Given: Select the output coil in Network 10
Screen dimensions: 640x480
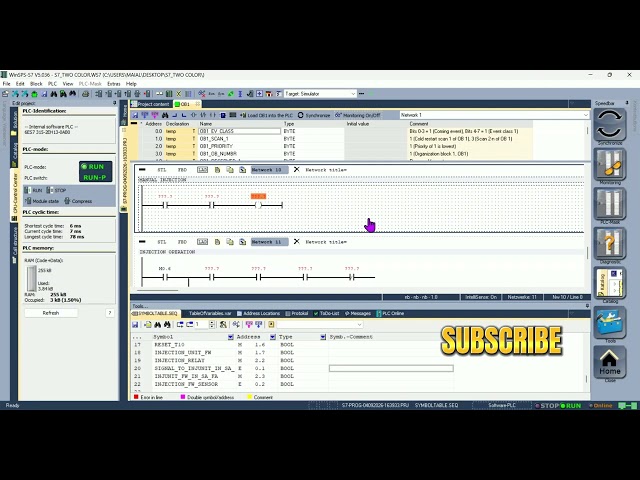Looking at the screenshot, I should (258, 205).
